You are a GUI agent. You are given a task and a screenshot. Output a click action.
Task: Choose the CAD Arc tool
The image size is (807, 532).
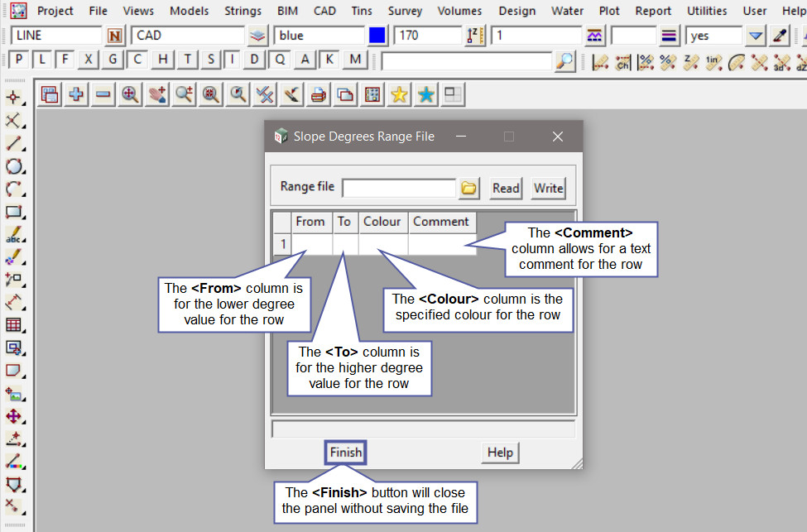[14, 189]
